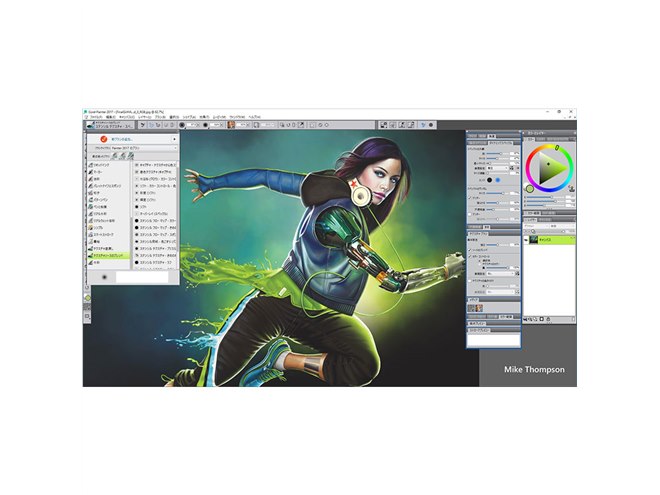The width and height of the screenshot is (660, 495).
Task: Open the merge mode dropdown in texture panel
Action: pyautogui.click(x=498, y=168)
